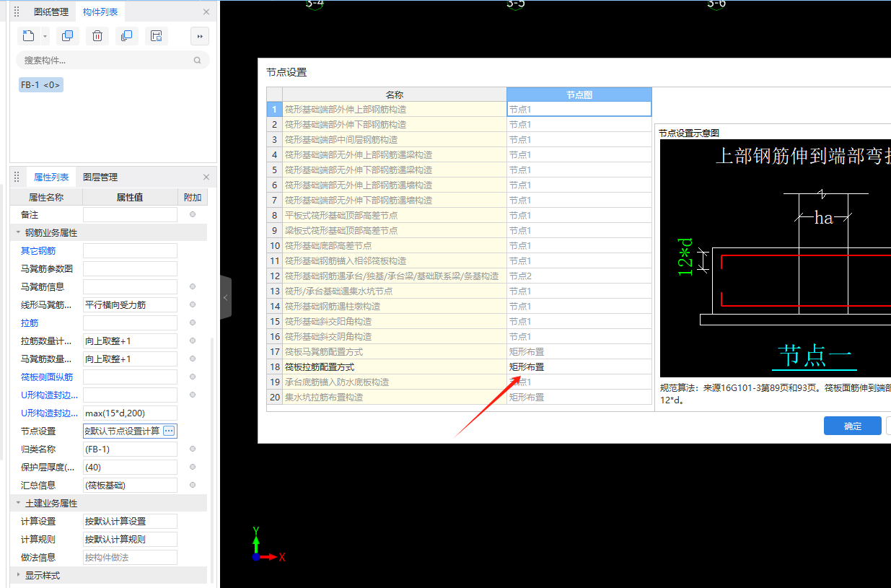
Task: Toggle 附加 circle for 备注 row
Action: click(x=193, y=214)
